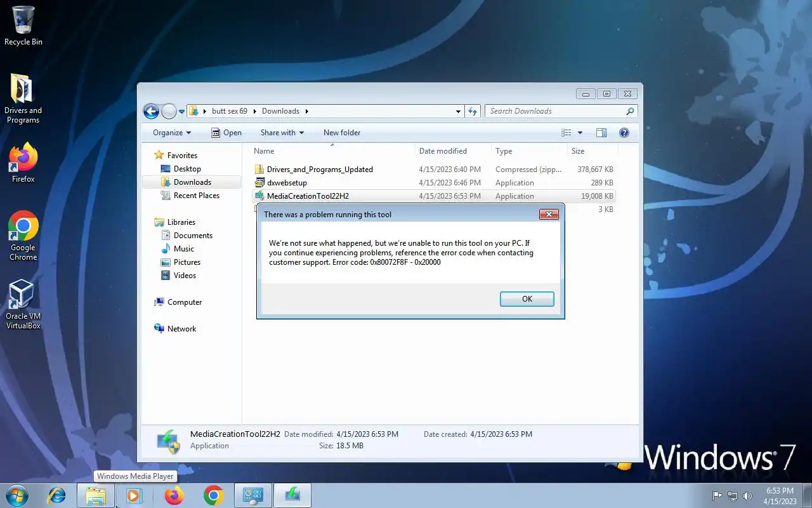The image size is (812, 508).
Task: Open the Share with dropdown menu
Action: tap(282, 133)
